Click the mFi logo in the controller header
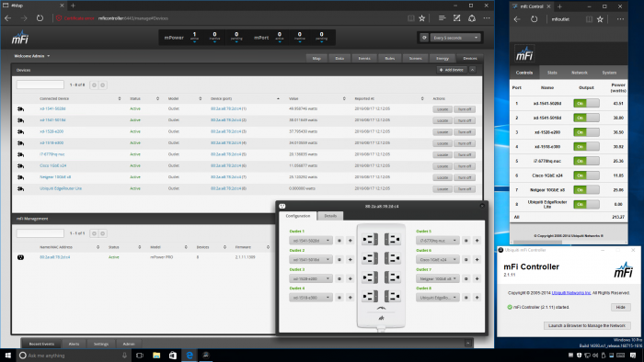644x362 pixels. pos(20,38)
